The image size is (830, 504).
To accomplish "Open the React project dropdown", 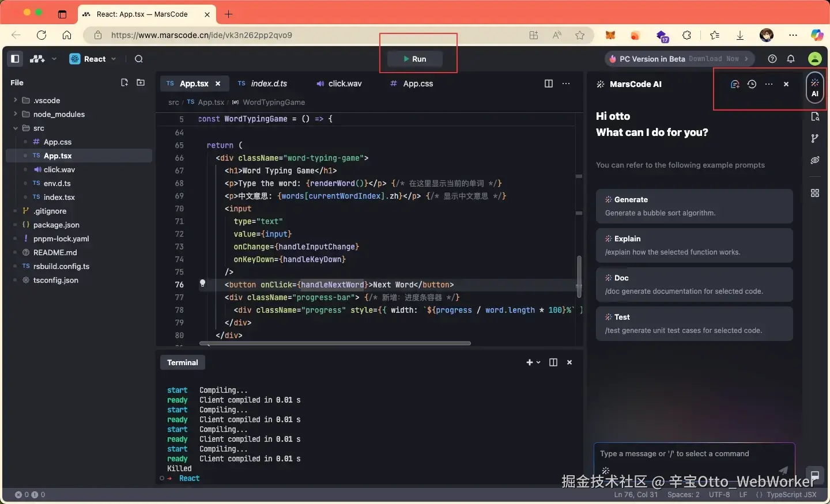I will tap(93, 59).
